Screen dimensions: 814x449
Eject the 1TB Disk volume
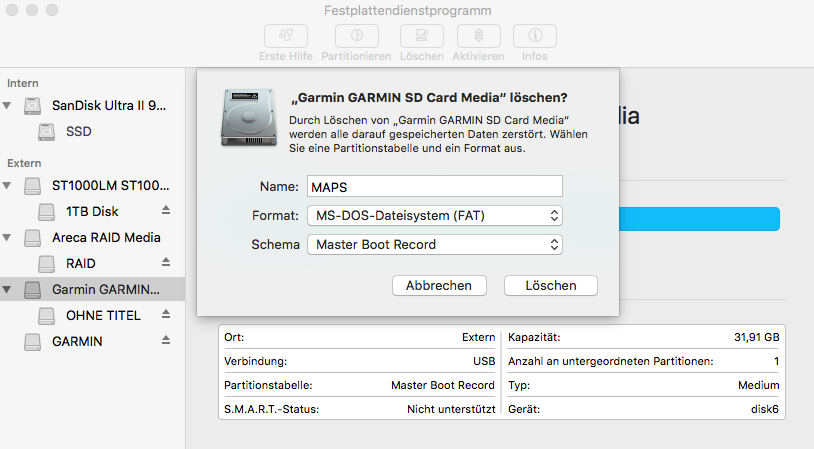166,210
